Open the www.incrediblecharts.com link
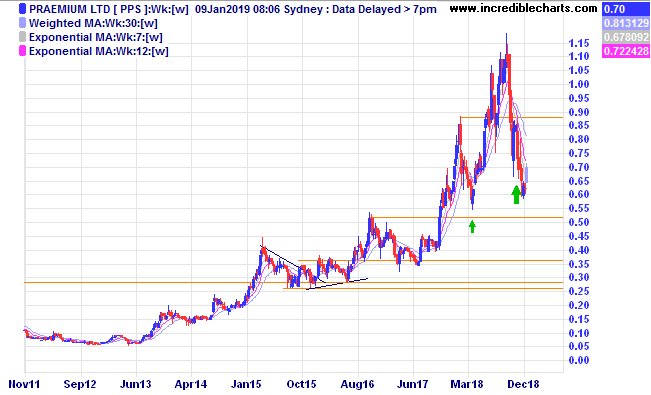 coord(524,8)
